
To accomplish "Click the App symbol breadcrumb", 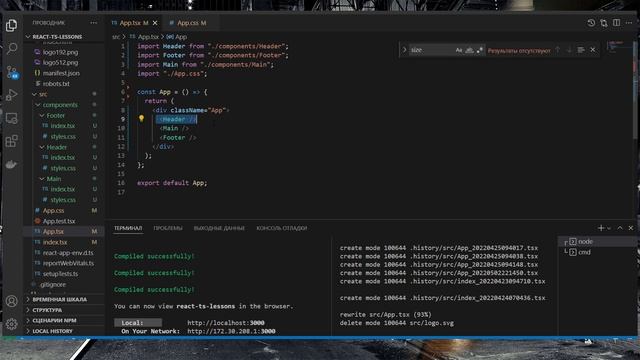I will 177,37.
